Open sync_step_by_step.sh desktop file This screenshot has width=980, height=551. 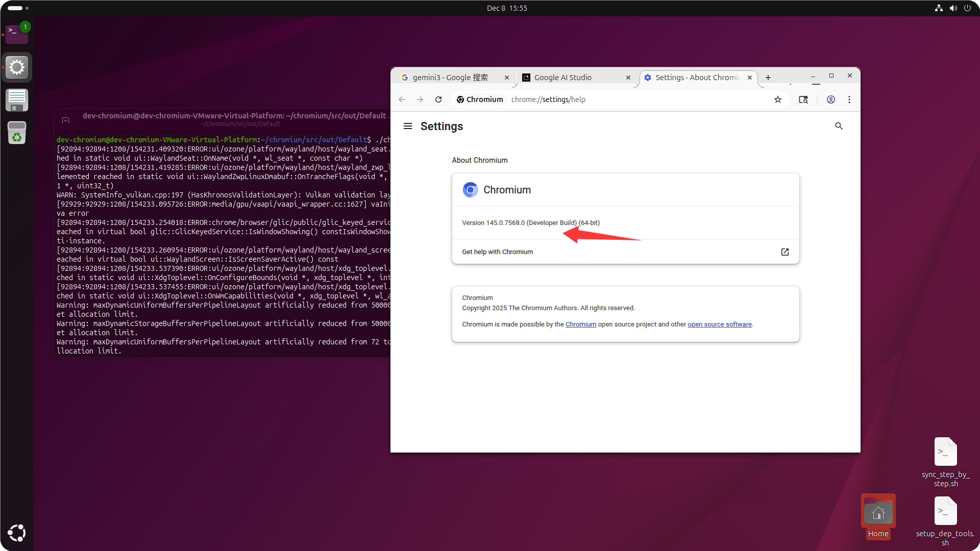(x=945, y=453)
